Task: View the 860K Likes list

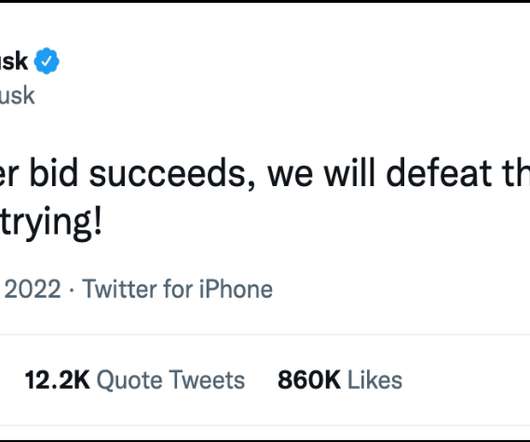Action: coord(340,380)
